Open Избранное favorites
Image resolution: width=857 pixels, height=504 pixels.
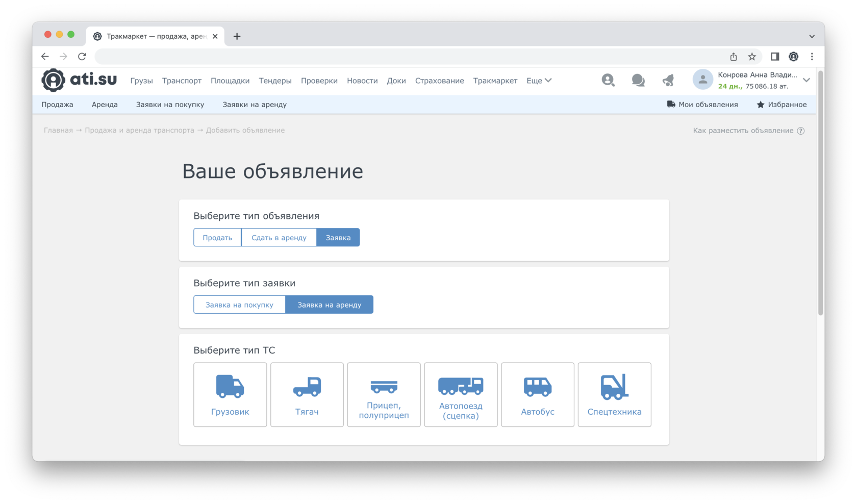(x=782, y=105)
